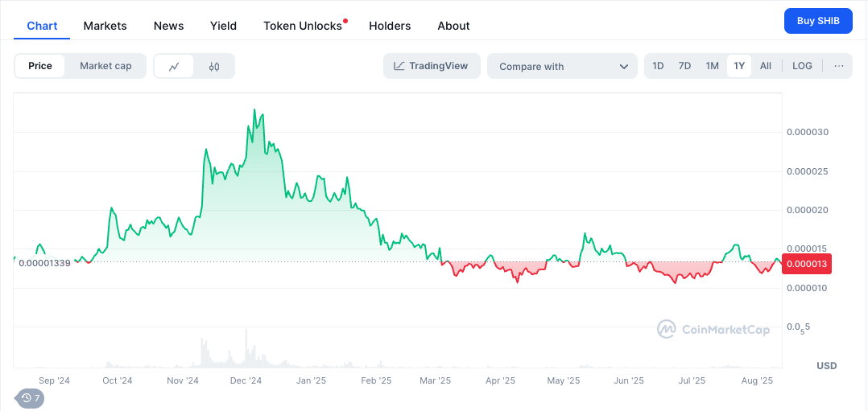
Task: Switch to the Markets tab
Action: click(105, 26)
